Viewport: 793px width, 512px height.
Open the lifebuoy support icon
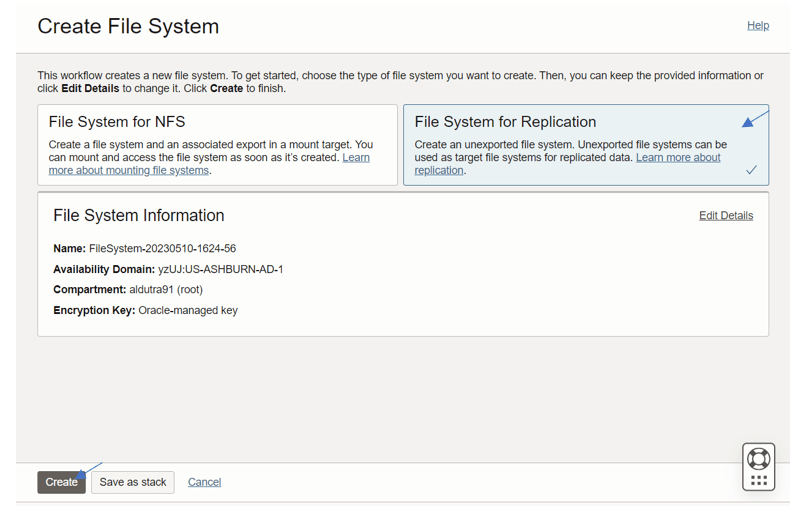click(758, 459)
